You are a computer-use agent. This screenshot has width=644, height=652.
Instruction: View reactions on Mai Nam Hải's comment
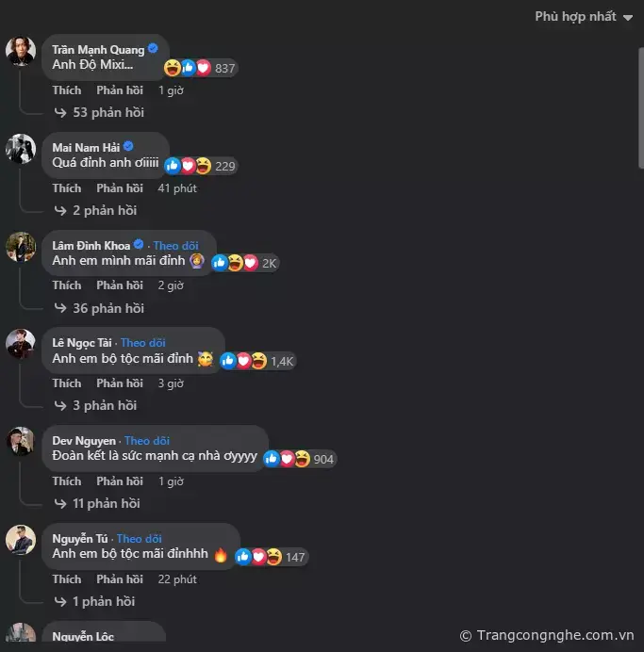click(x=201, y=166)
